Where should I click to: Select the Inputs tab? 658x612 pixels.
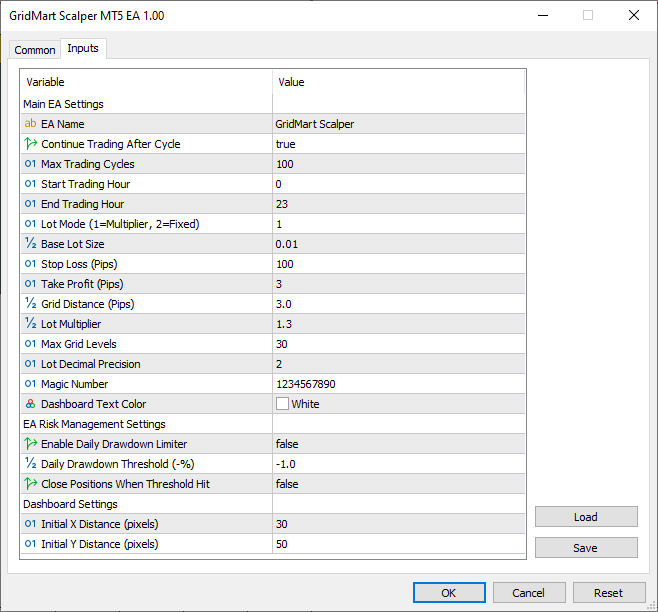click(x=83, y=49)
